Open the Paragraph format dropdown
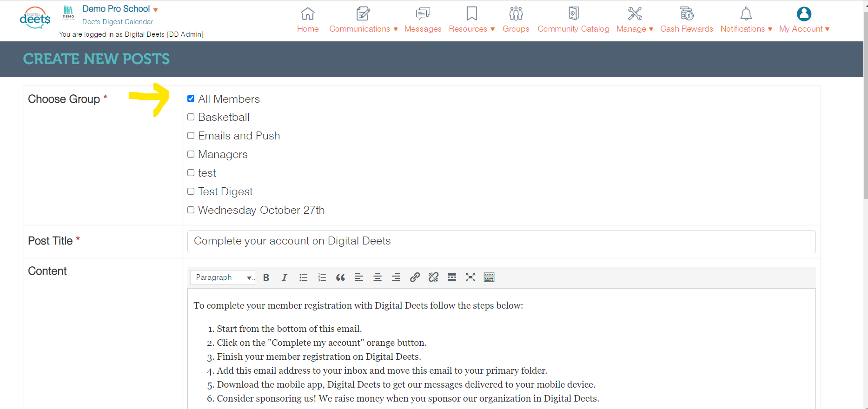Screen dimensions: 868x409 [x=223, y=277]
